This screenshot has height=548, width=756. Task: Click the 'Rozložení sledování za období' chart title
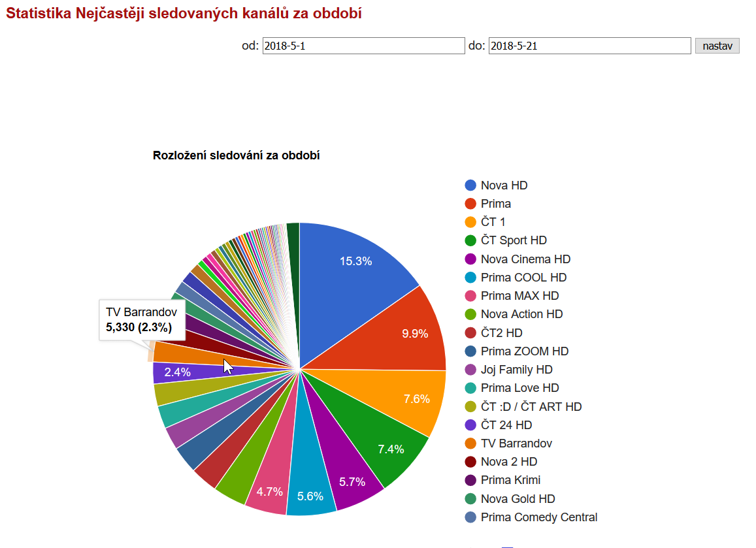[237, 155]
